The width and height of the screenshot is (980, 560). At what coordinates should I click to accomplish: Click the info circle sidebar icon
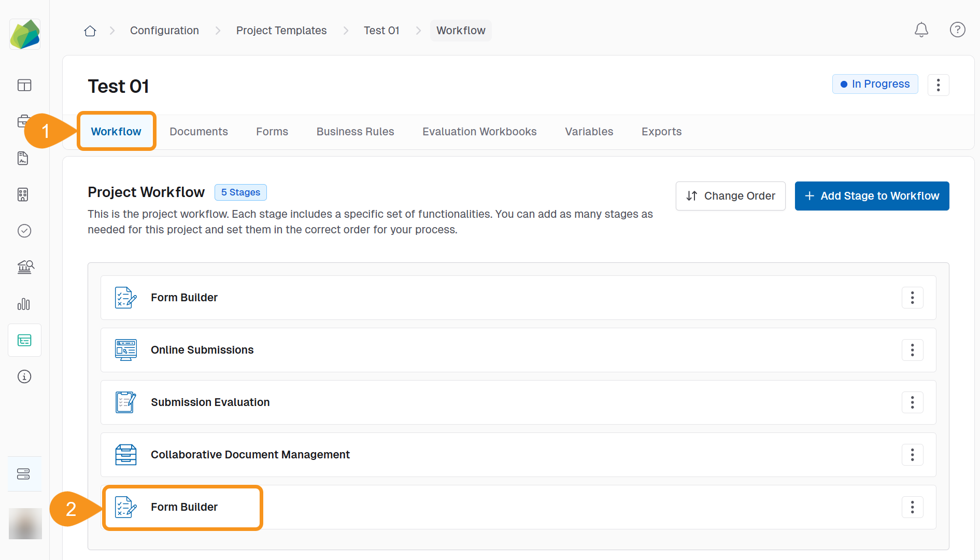click(x=24, y=376)
